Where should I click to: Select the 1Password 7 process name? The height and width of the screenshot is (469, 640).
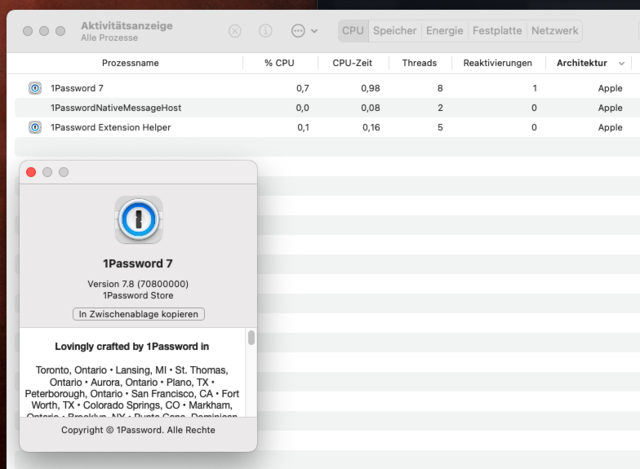(77, 88)
